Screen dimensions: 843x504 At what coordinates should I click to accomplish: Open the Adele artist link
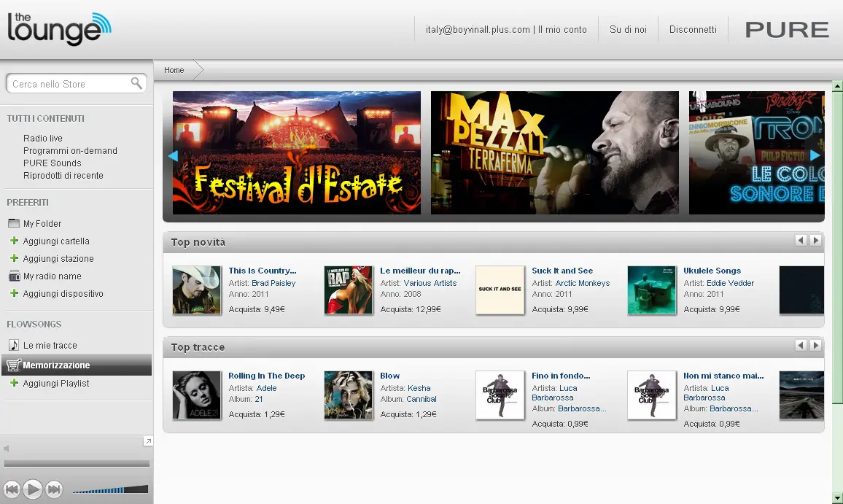267,388
